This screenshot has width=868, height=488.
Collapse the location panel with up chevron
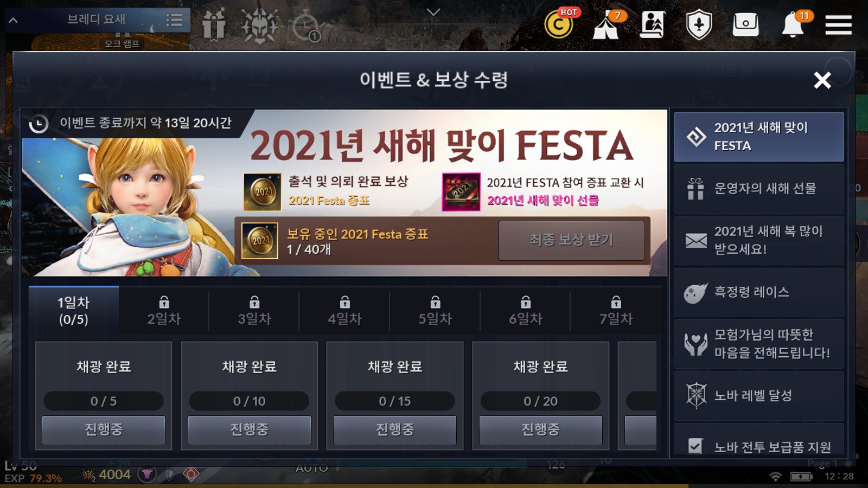click(14, 21)
